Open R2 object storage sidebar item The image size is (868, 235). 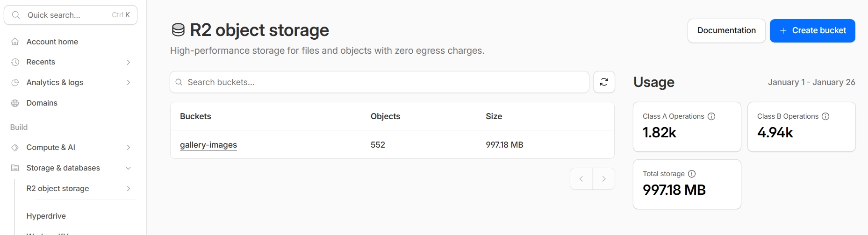(58, 188)
